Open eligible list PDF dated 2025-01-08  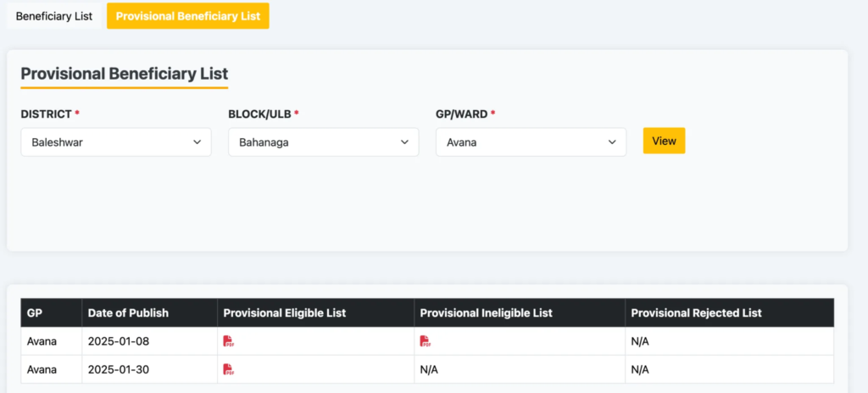point(229,341)
